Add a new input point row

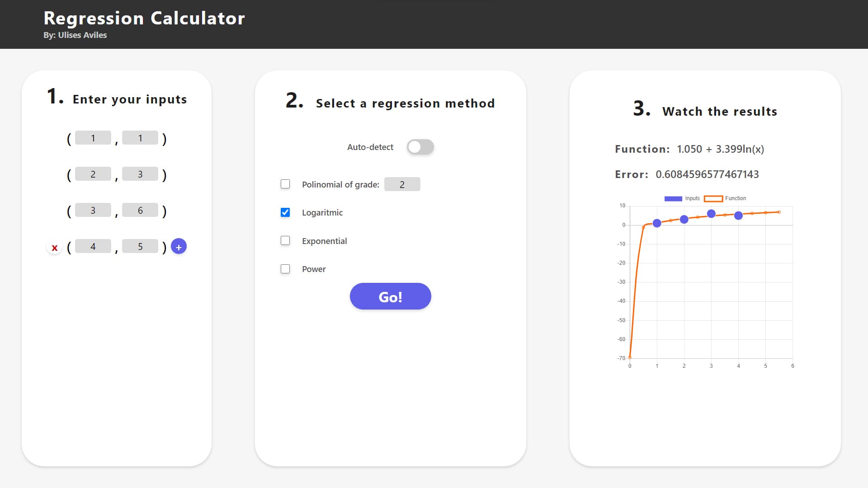(179, 247)
